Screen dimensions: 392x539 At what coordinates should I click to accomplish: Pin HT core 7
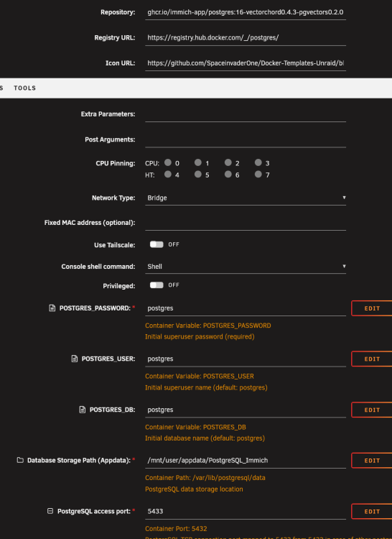click(258, 175)
